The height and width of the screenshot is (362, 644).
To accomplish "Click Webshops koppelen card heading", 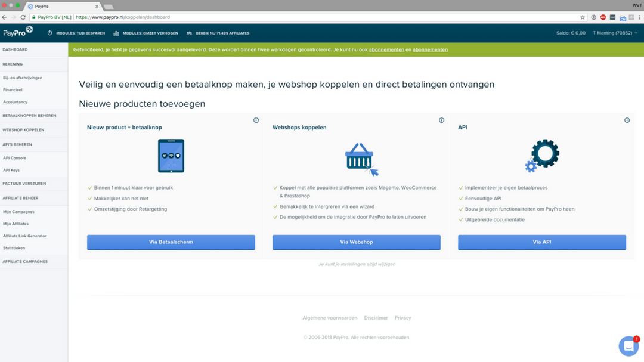I will 299,128.
